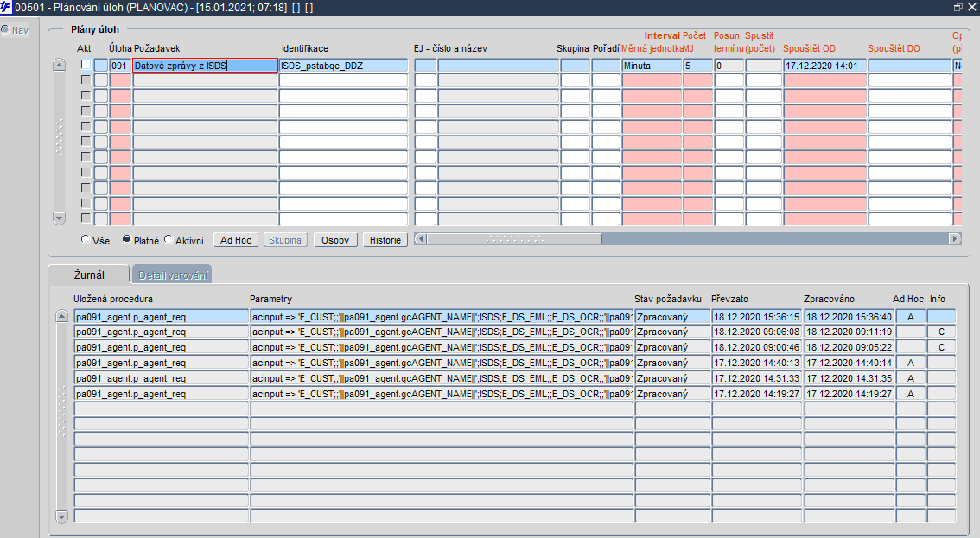Switch to the Detail varování tab
The height and width of the screenshot is (538, 980).
[x=173, y=275]
